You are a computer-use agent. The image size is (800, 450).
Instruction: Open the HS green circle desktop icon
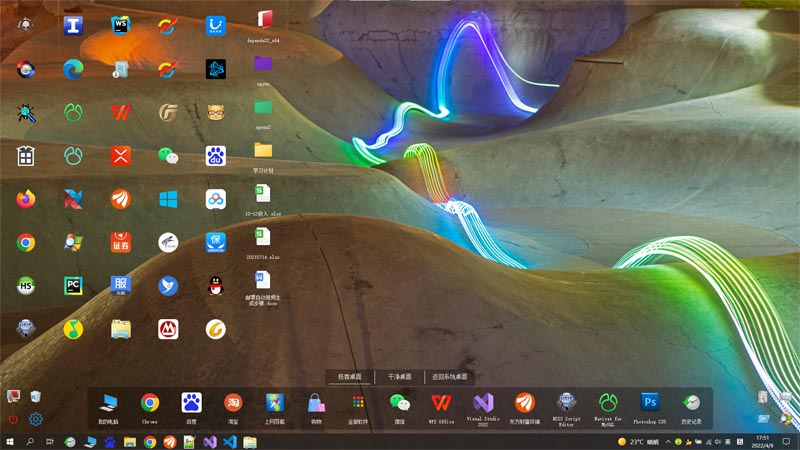[26, 286]
